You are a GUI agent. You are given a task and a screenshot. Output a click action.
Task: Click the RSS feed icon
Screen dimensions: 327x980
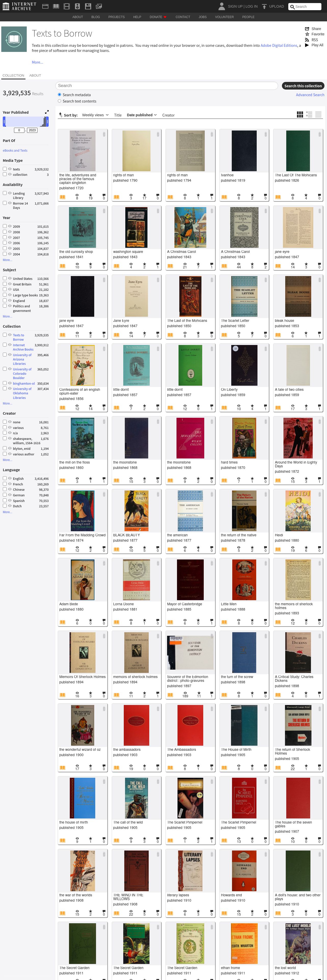pos(307,40)
